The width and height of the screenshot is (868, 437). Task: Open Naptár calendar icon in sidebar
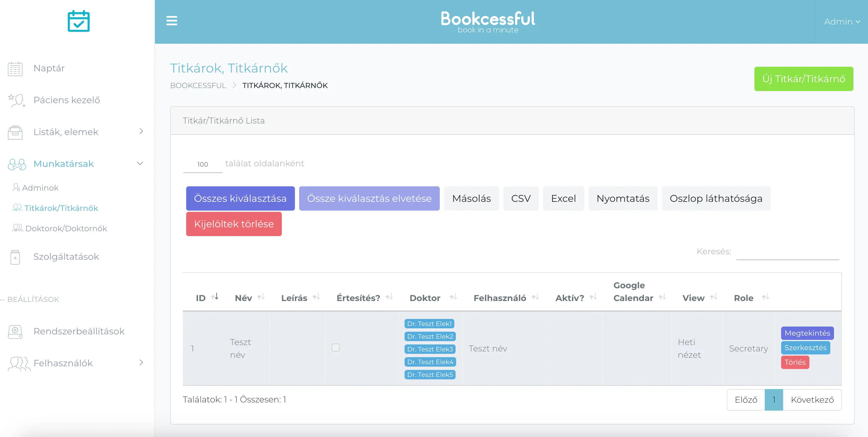(x=15, y=69)
